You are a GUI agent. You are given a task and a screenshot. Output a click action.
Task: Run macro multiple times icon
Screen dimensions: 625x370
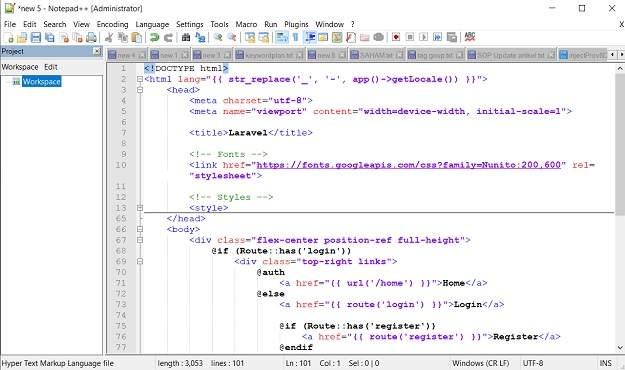(x=437, y=37)
